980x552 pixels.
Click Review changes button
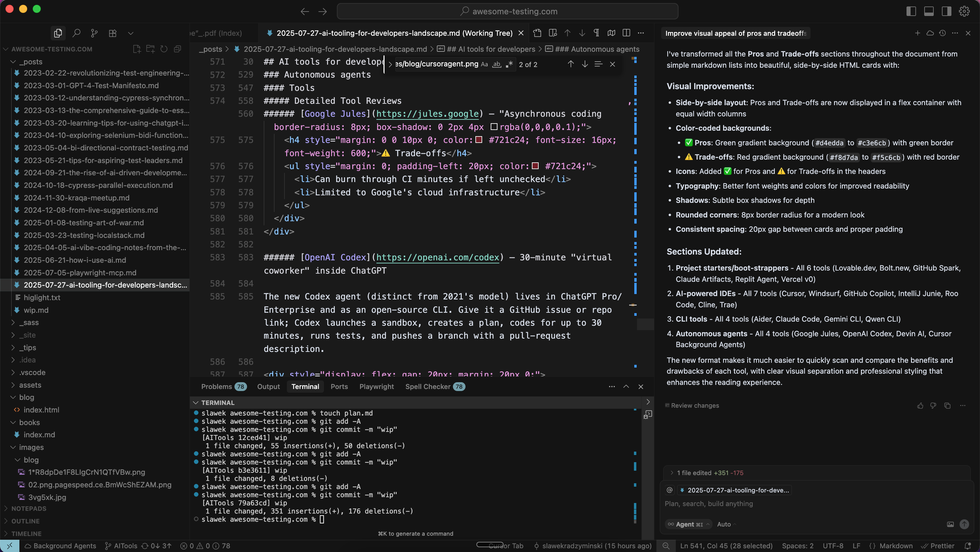pos(692,406)
